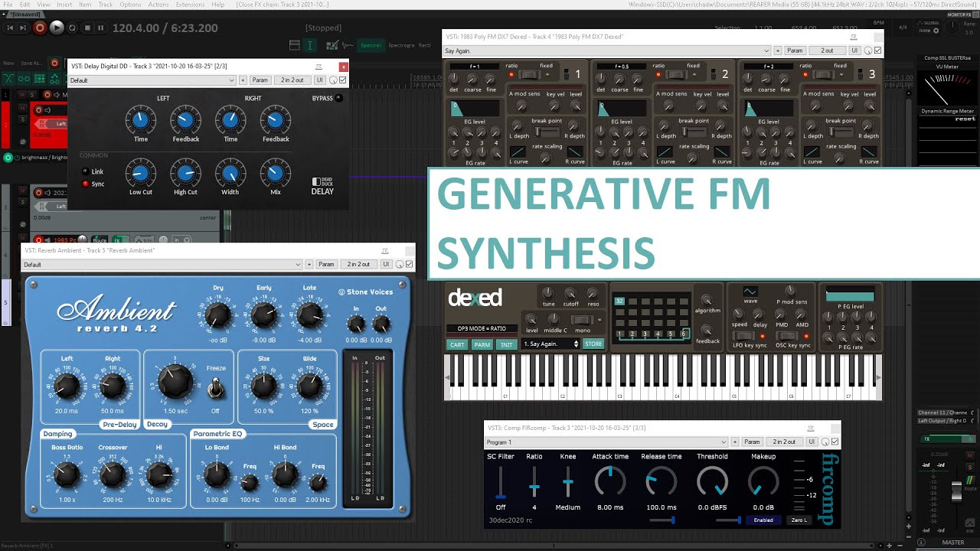Toggle Link LED in Delay plugin
This screenshot has width=980, height=551.
[x=85, y=171]
